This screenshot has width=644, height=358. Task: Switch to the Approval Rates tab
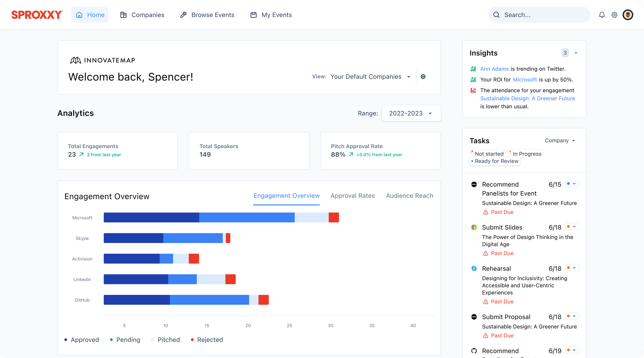coord(352,196)
